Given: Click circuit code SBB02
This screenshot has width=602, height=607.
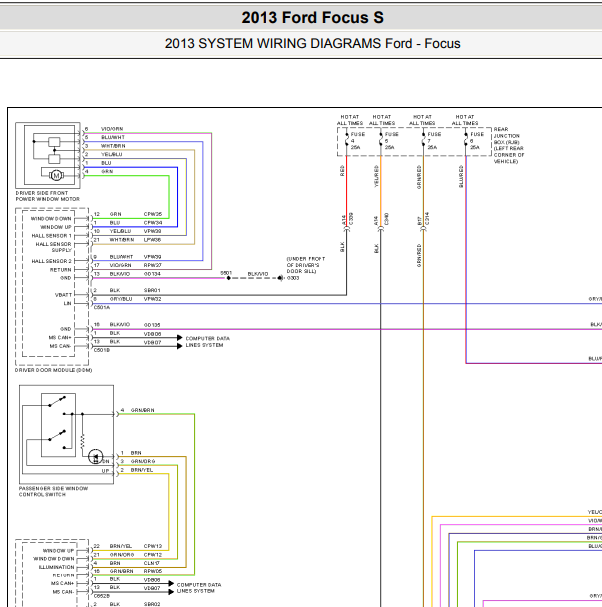Looking at the screenshot, I should pyautogui.click(x=152, y=604).
